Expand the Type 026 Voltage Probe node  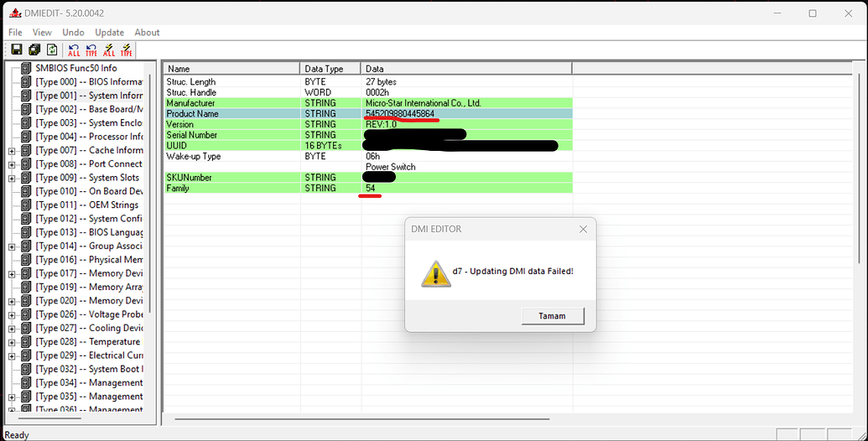12,314
